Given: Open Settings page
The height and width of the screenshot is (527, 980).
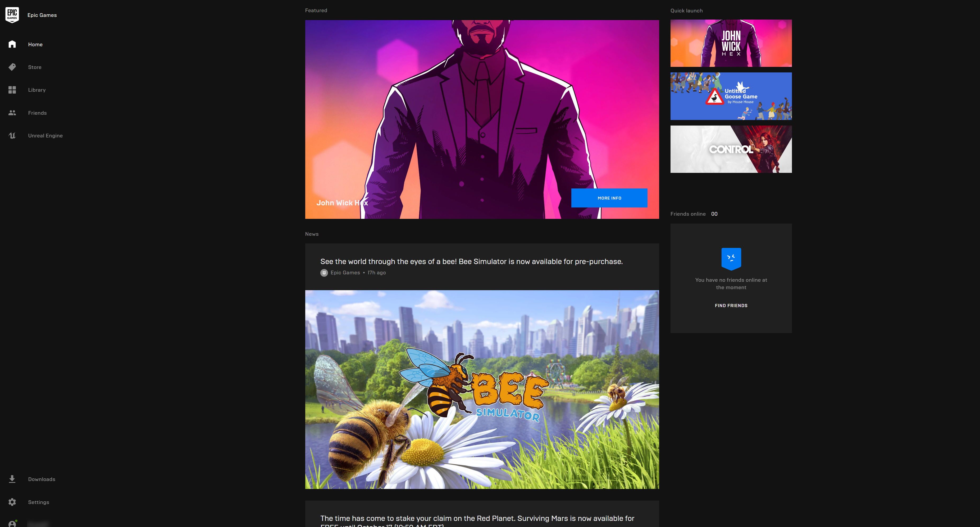Looking at the screenshot, I should 38,502.
